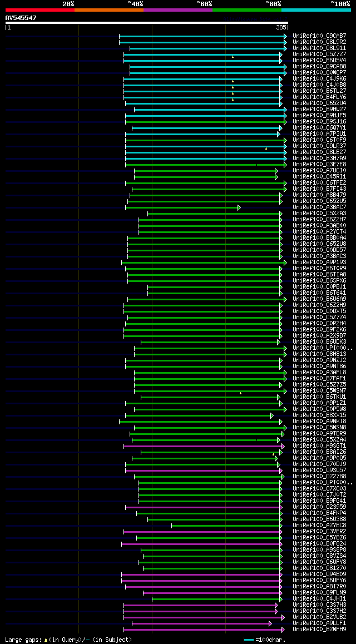Click the yellow gap marker on the C5WSN7 bar
This screenshot has width=356, height=644.
(241, 393)
